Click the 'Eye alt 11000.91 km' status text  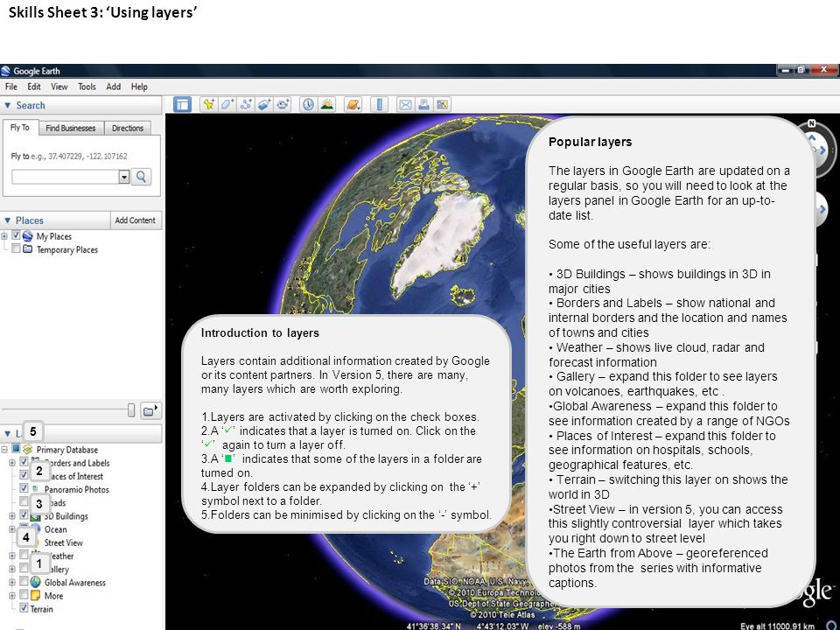coord(777,626)
